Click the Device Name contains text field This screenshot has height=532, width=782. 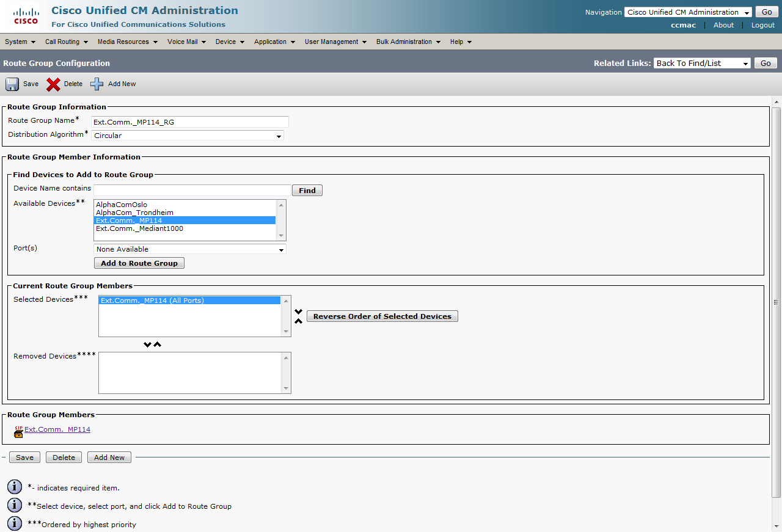pyautogui.click(x=192, y=190)
